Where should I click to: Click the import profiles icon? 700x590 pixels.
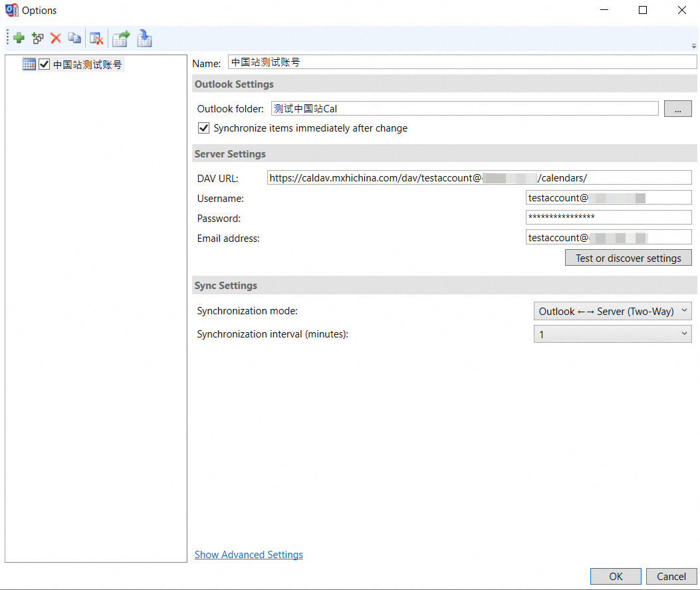pos(144,39)
